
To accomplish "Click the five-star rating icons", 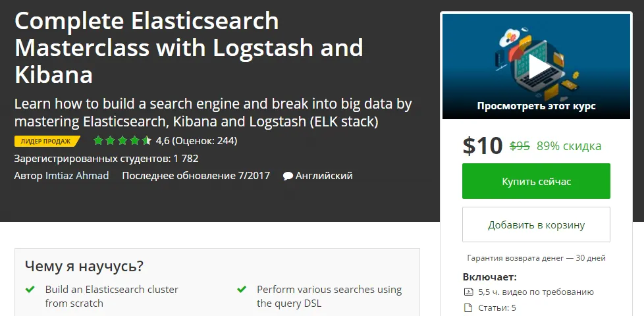I will tap(122, 140).
